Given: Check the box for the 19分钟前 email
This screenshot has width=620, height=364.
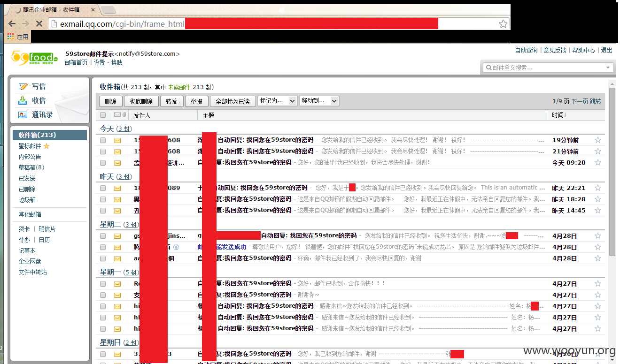Looking at the screenshot, I should (103, 140).
